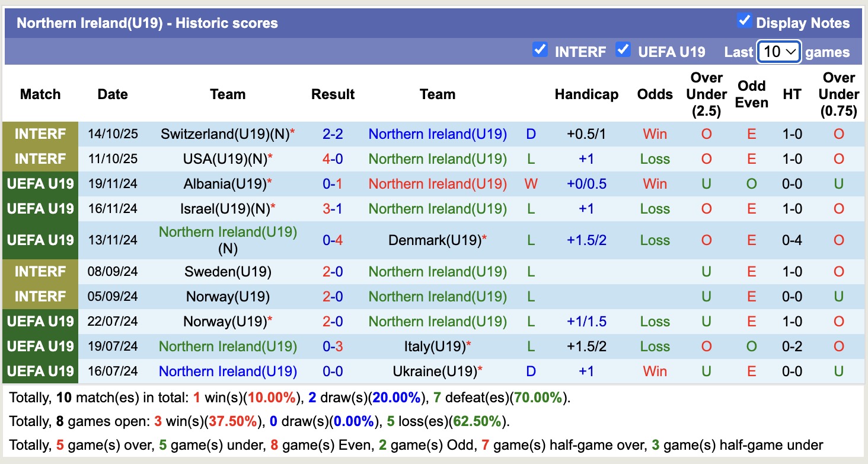Open the USA(U19) team link
Screen dimensions: 868x464
point(225,159)
